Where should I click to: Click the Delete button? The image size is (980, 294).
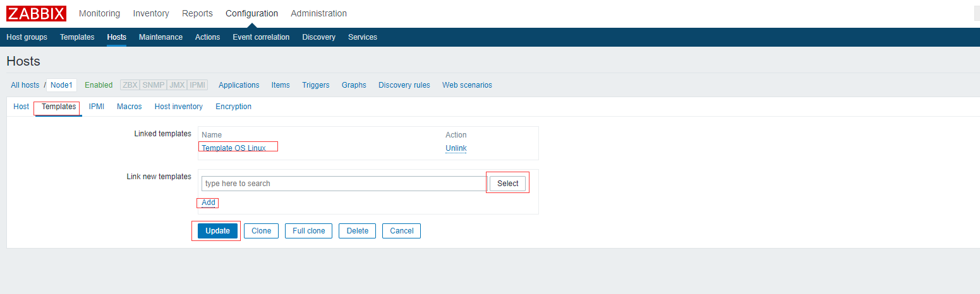358,231
